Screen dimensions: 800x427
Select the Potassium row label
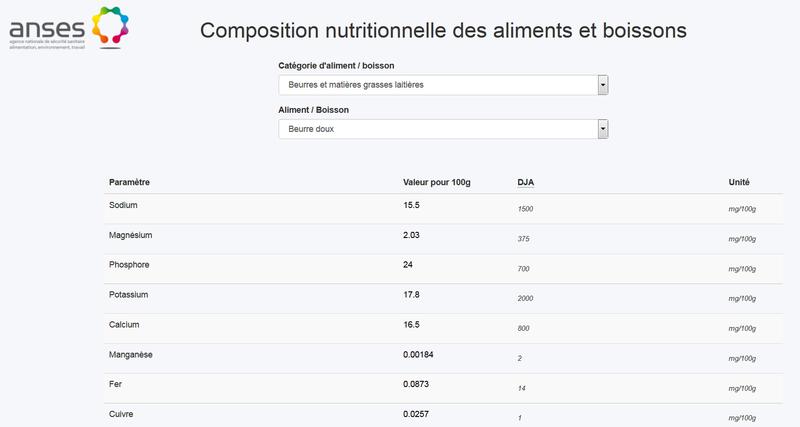point(128,295)
